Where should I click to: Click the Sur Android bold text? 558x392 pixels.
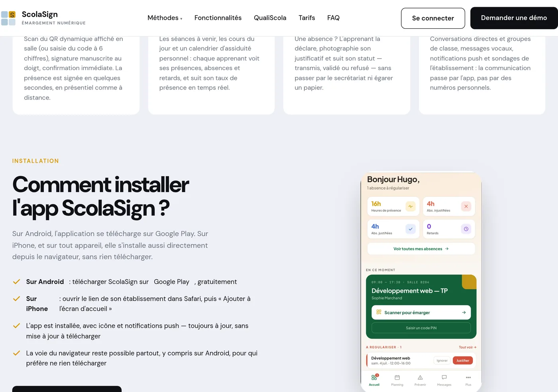[x=45, y=282]
